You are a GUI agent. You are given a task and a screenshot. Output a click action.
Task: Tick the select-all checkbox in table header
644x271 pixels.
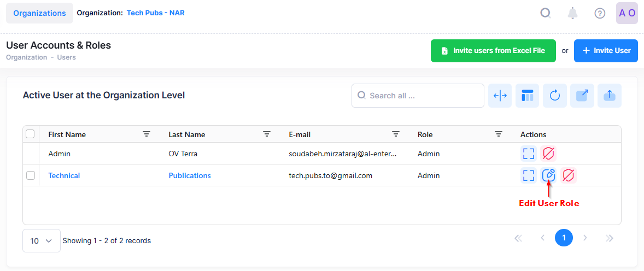31,134
